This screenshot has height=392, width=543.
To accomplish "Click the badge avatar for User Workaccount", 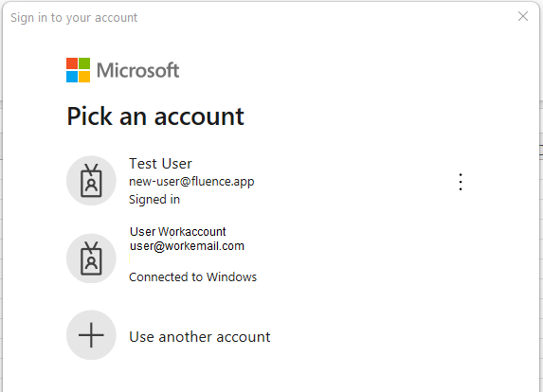I will coord(91,258).
